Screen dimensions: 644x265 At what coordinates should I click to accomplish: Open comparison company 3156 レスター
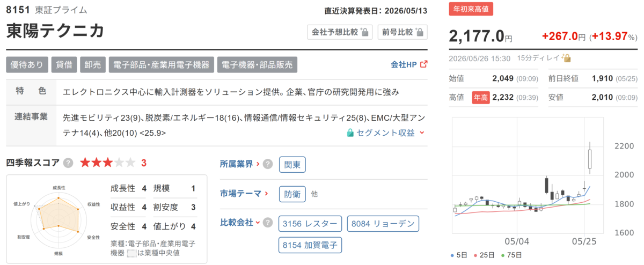tap(311, 223)
